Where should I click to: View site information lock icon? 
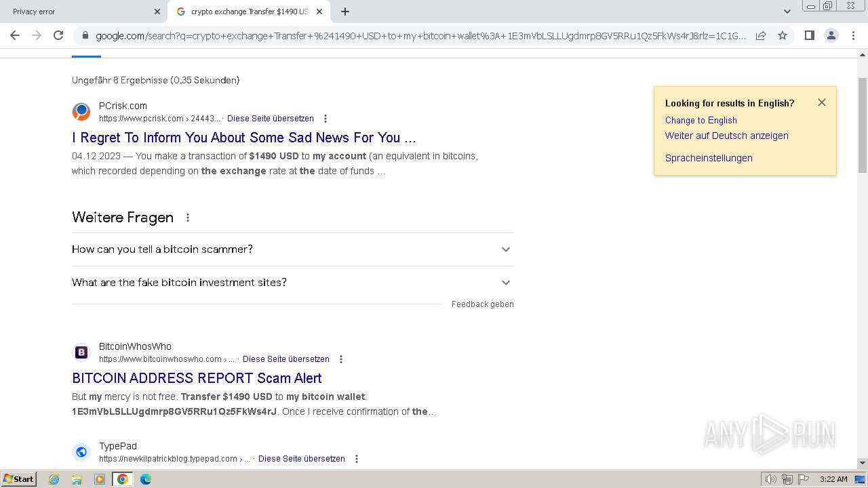pos(85,35)
